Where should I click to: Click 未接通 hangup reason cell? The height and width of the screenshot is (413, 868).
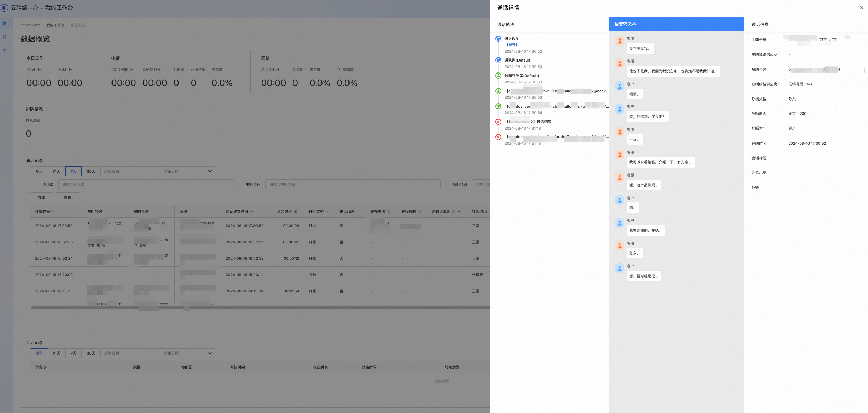[x=477, y=275]
